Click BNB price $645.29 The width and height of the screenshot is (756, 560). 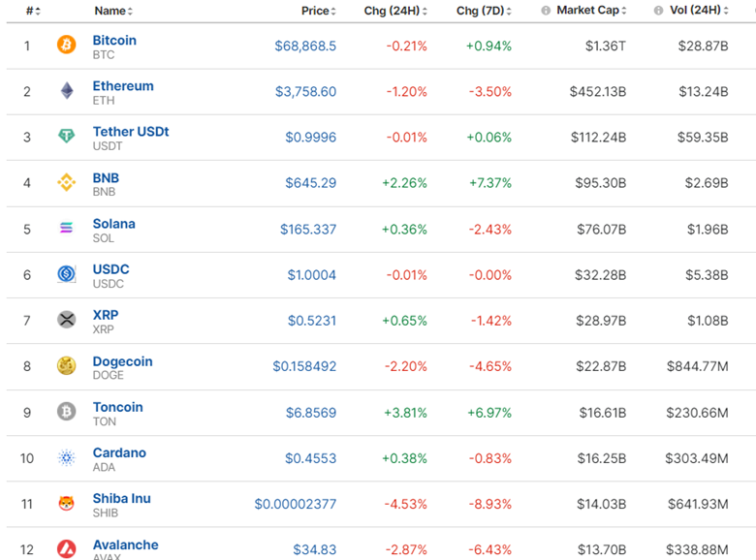[310, 183]
